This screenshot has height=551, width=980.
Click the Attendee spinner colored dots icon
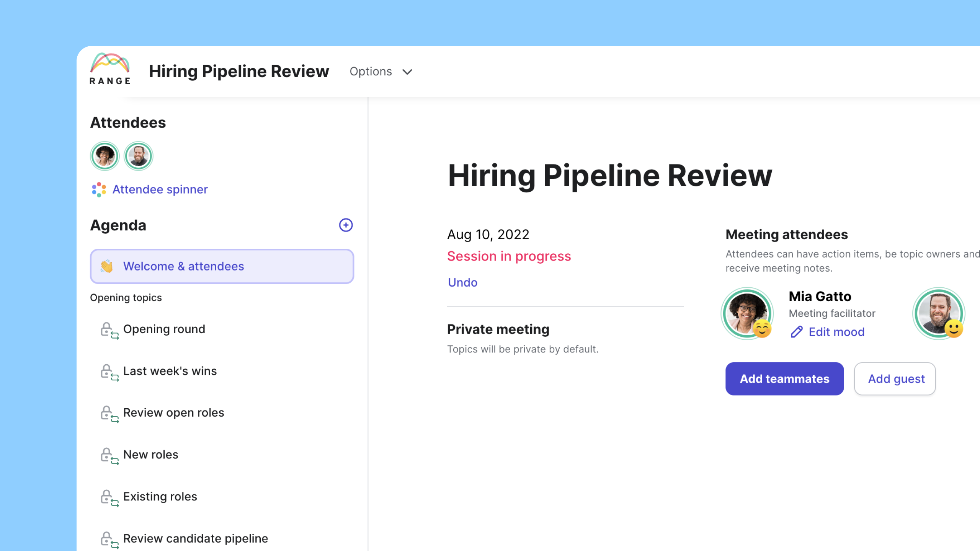coord(99,189)
